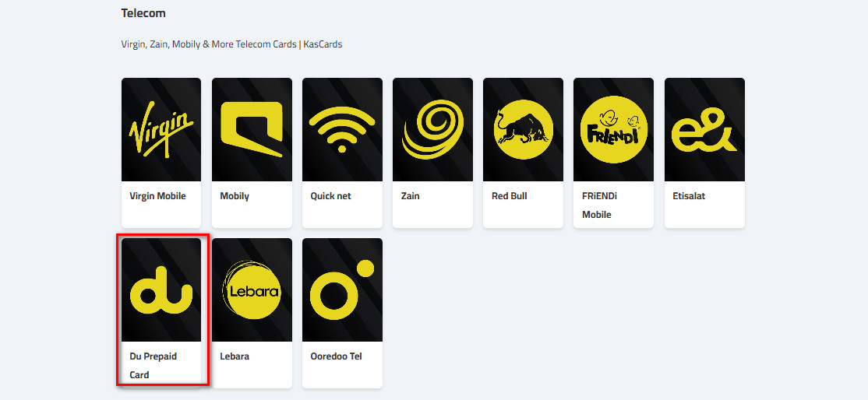This screenshot has width=868, height=400.
Task: Select the "Ooredoo Tel" card title
Action: point(336,356)
